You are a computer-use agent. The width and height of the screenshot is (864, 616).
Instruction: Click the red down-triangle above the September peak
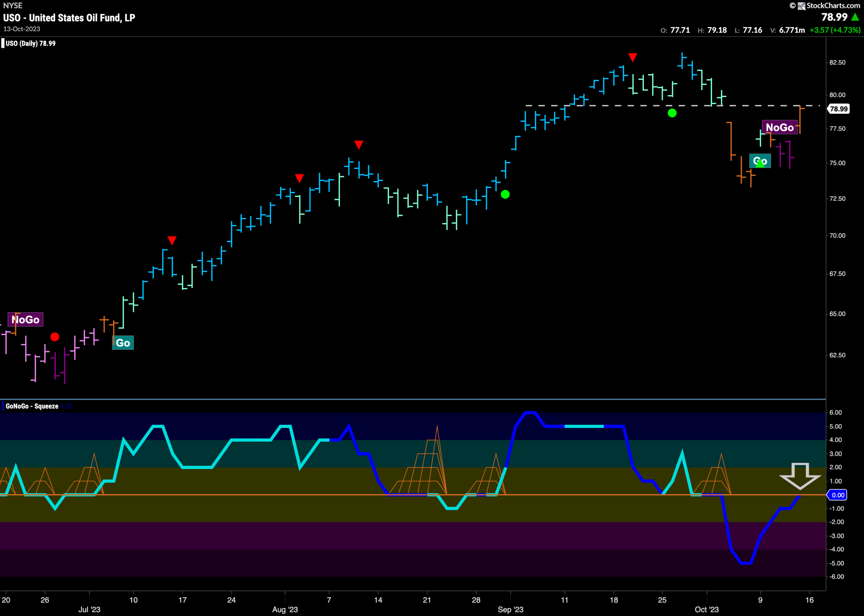pos(632,58)
